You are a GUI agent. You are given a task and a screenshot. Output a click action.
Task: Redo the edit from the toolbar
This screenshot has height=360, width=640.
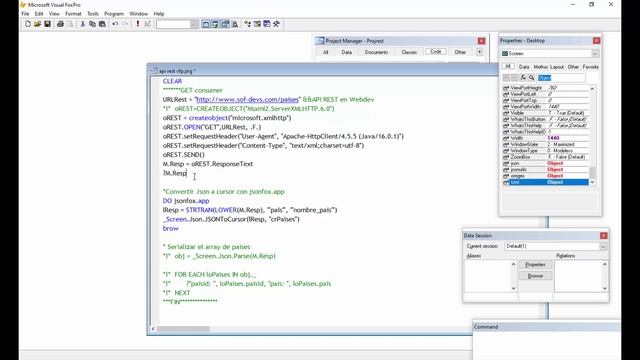(x=125, y=24)
